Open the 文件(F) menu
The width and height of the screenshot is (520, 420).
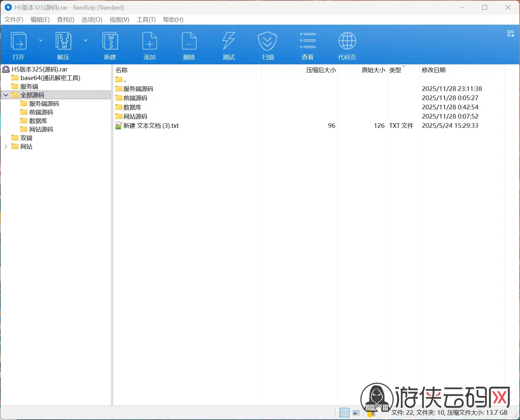click(x=14, y=19)
